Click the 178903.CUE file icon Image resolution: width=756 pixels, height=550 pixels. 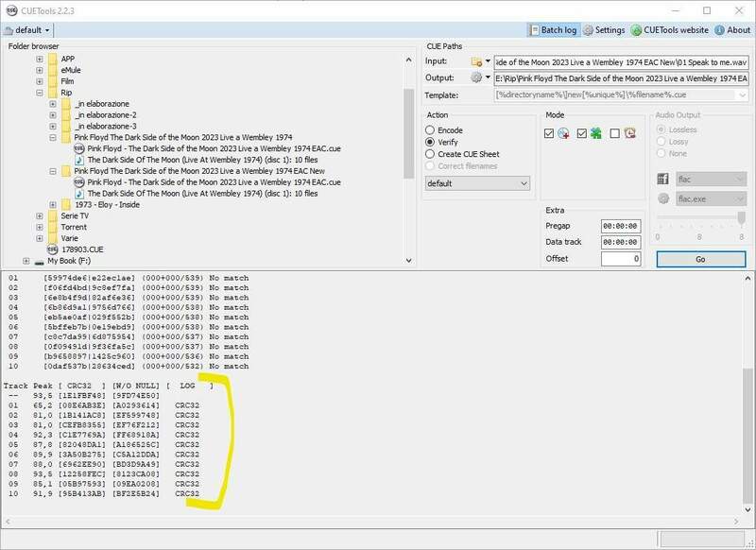pyautogui.click(x=53, y=249)
